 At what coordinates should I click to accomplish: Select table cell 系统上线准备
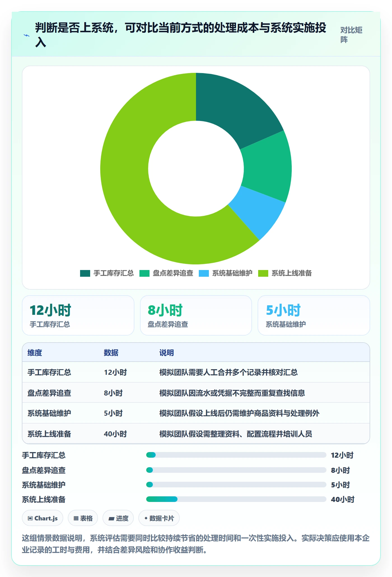tap(49, 434)
